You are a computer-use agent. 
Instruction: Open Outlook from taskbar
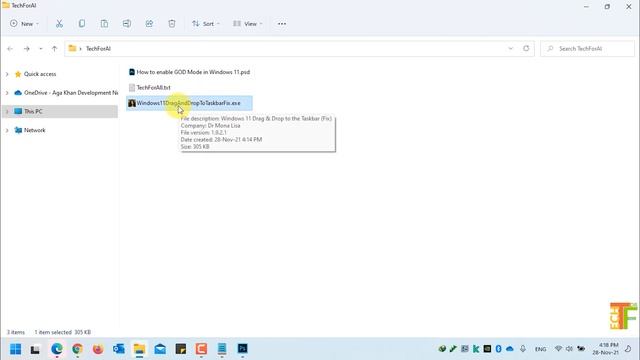(x=119, y=349)
